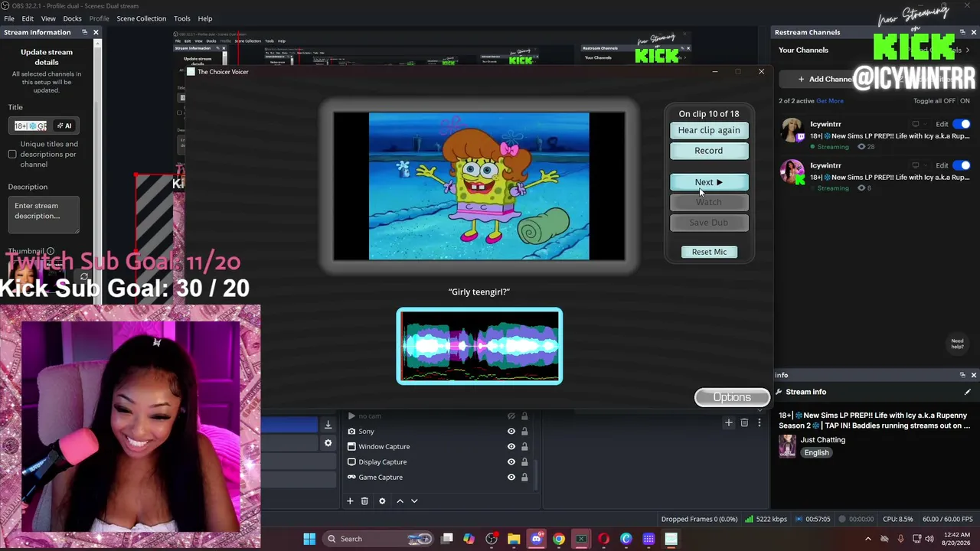
Task: Hide the Window Capture source
Action: pyautogui.click(x=511, y=446)
